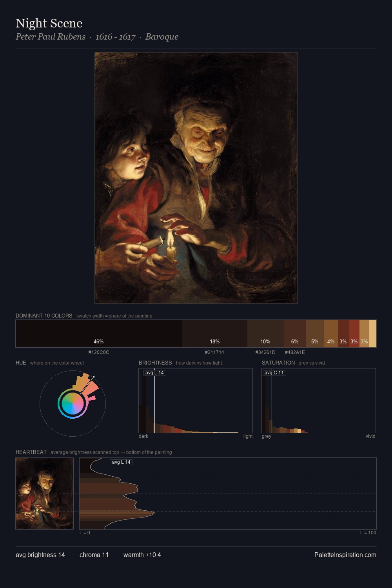Viewport: 392px width, 588px height.
Task: Click 'avg L 14' label in heartbeat chart
Action: pos(121,462)
